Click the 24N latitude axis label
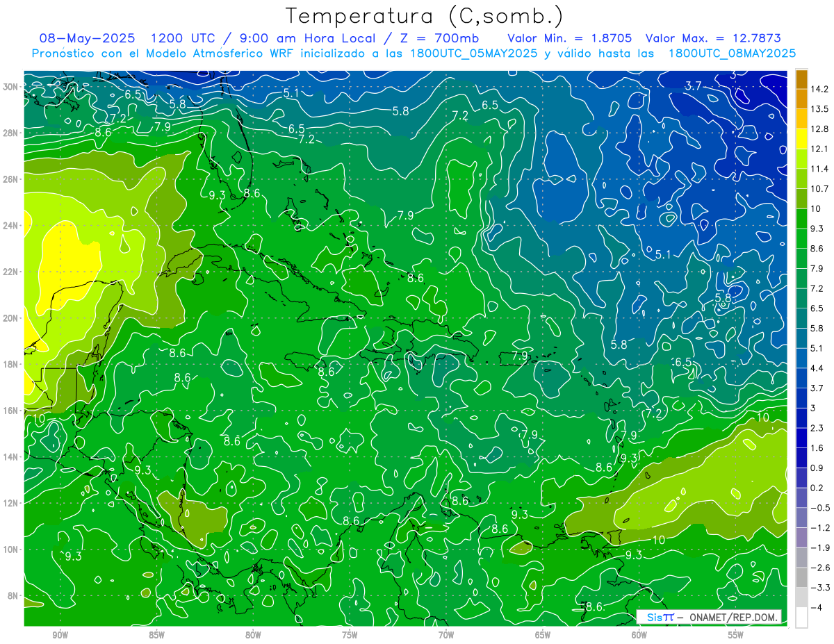Image resolution: width=834 pixels, height=644 pixels. tap(10, 225)
